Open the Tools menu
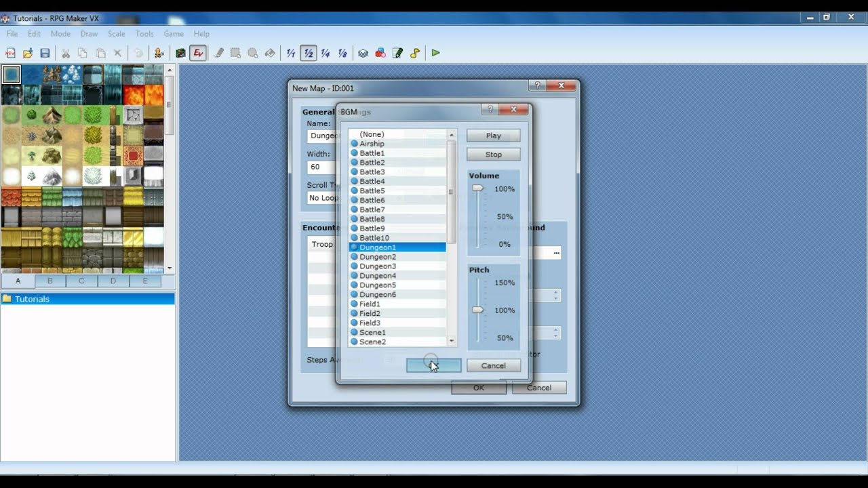Viewport: 868px width, 488px height. coord(144,34)
